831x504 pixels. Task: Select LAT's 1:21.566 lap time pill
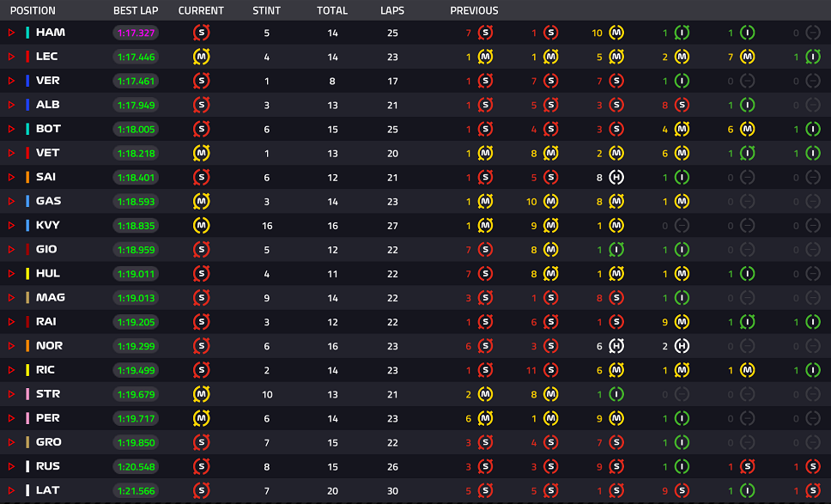[136, 491]
